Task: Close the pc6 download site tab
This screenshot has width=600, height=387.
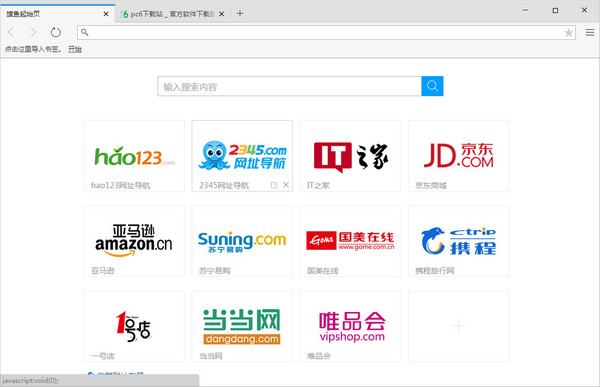Action: pos(222,14)
